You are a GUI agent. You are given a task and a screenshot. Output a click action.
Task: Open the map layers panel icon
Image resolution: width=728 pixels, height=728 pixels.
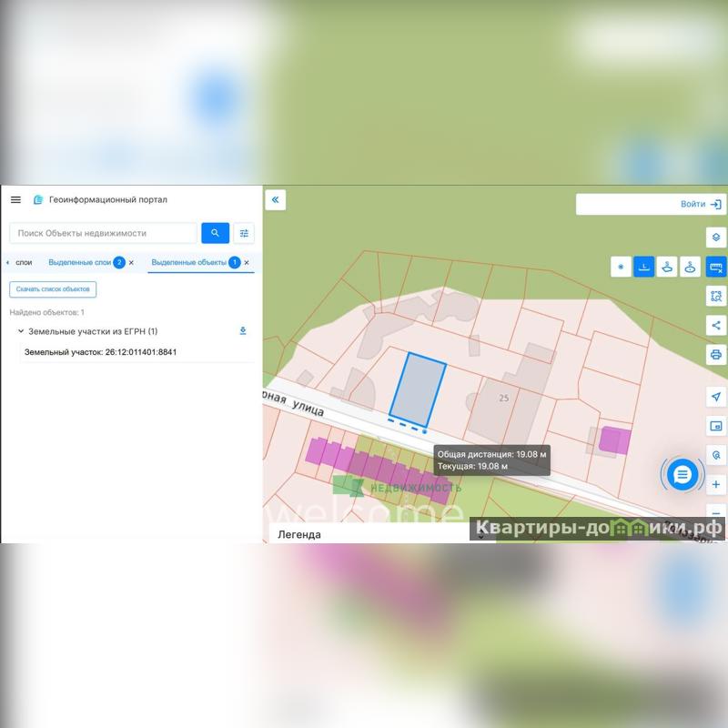pyautogui.click(x=716, y=238)
